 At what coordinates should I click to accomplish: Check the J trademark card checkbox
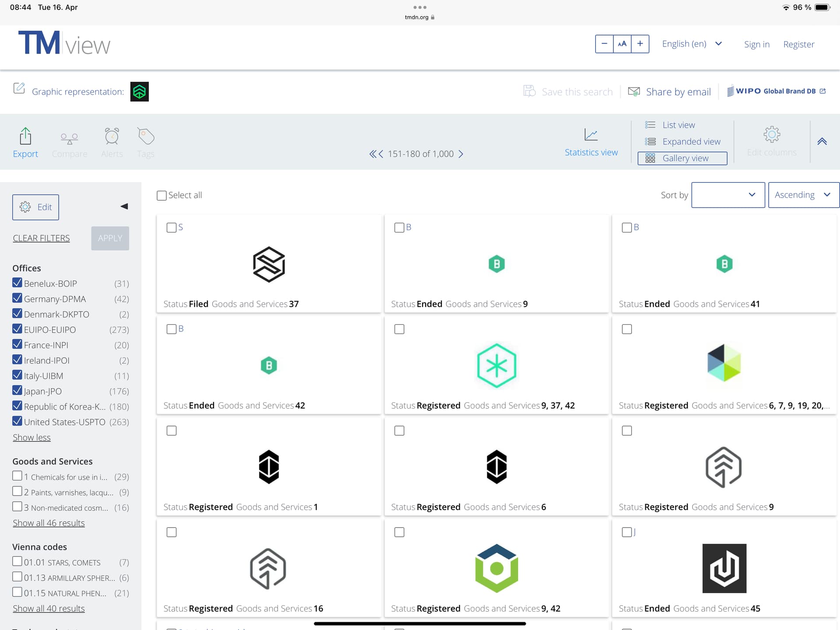626,532
